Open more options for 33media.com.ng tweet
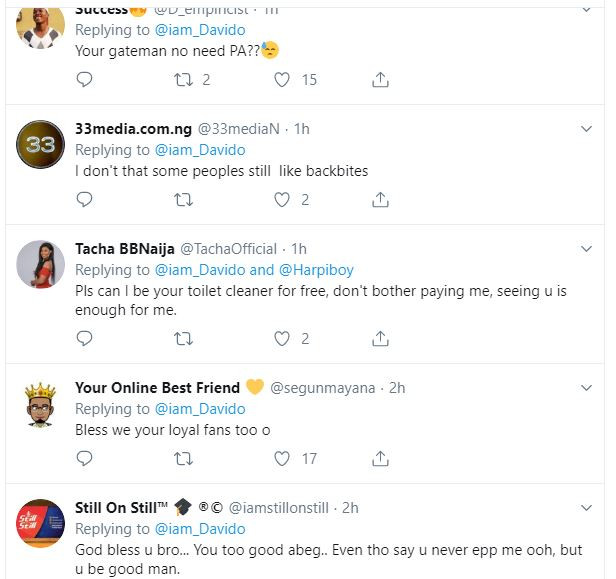Viewport: 616px width, 579px height. pyautogui.click(x=587, y=129)
